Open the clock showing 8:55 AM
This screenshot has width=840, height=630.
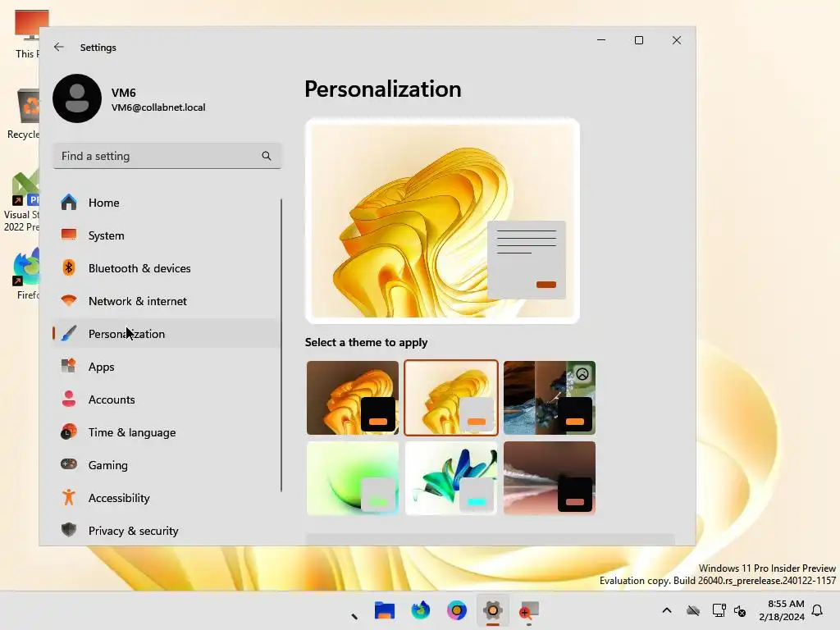(x=782, y=610)
